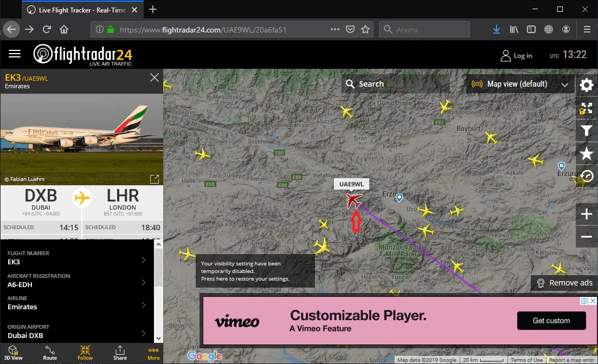Viewport: 598px width, 364px height.
Task: Select the red UAE9WL aircraft on map
Action: (x=353, y=200)
